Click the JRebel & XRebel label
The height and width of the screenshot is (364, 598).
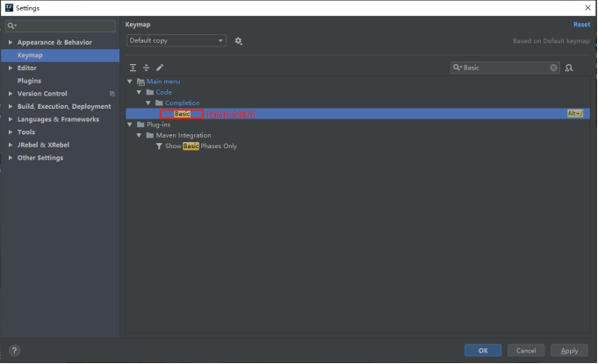(43, 145)
